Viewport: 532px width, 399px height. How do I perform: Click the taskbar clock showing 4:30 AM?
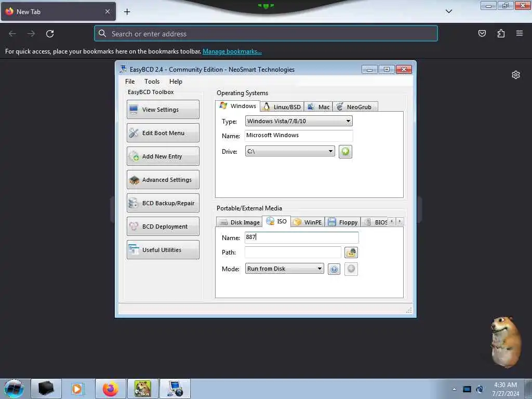tap(506, 389)
